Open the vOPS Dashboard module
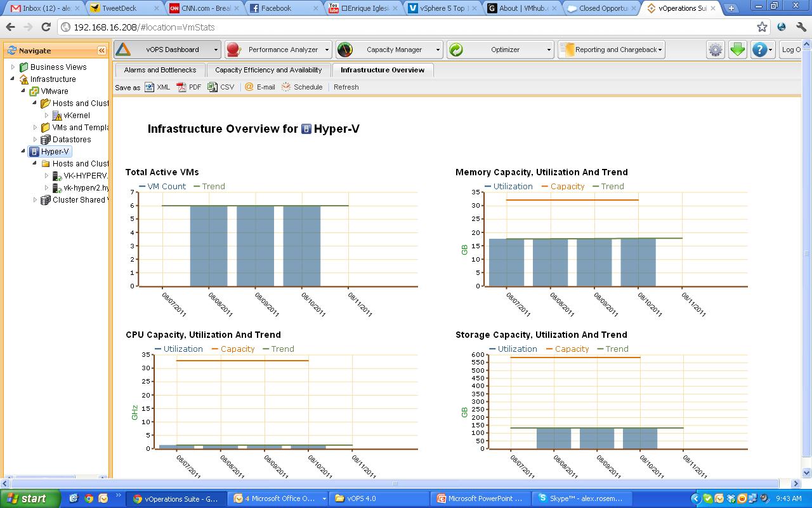 pyautogui.click(x=167, y=50)
